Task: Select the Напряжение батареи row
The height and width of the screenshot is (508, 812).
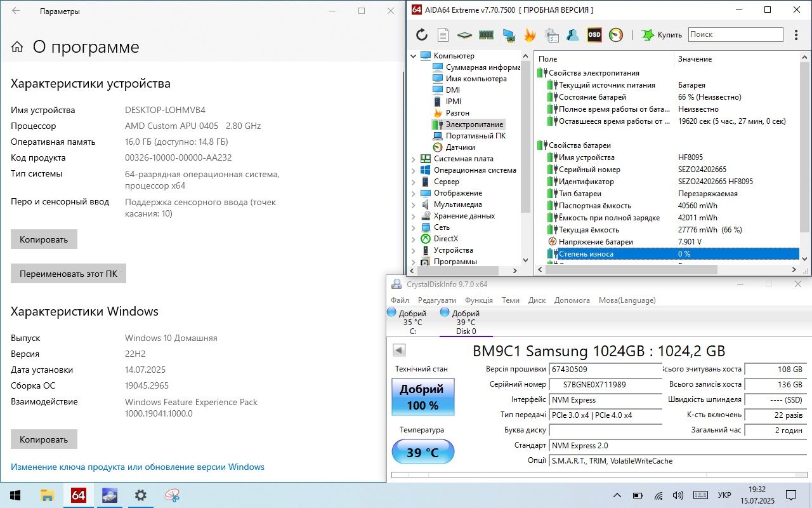Action: [673, 242]
